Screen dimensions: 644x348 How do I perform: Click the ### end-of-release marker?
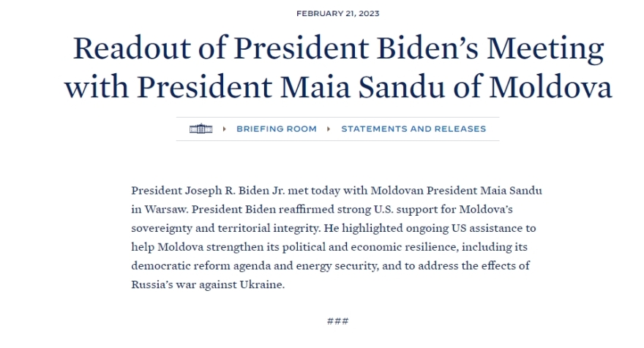[x=337, y=322]
